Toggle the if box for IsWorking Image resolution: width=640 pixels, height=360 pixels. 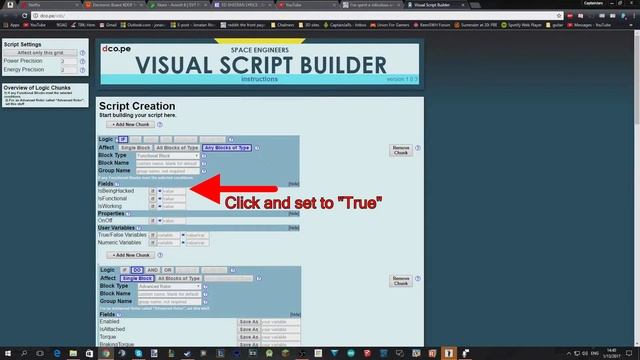pyautogui.click(x=153, y=207)
